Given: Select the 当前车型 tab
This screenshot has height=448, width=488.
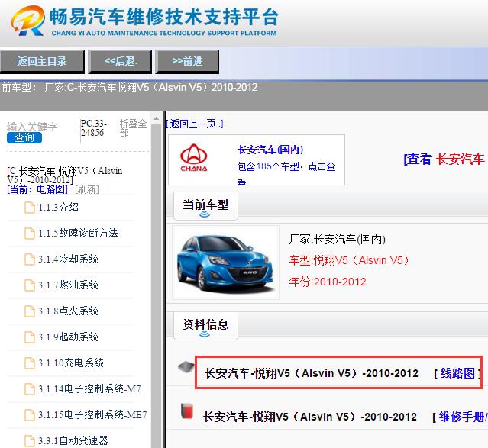Looking at the screenshot, I should 205,205.
